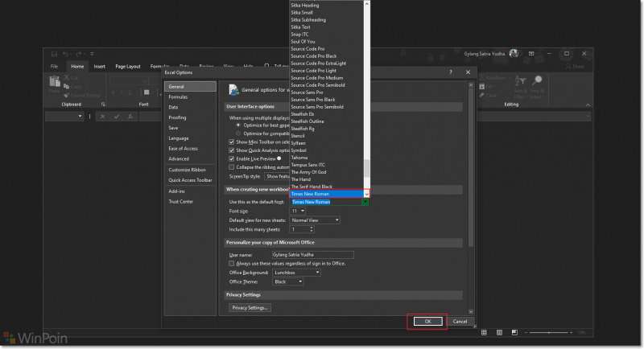Viewport: 644px width, 349px height.
Task: Click the Excel Options help question mark
Action: [x=451, y=72]
